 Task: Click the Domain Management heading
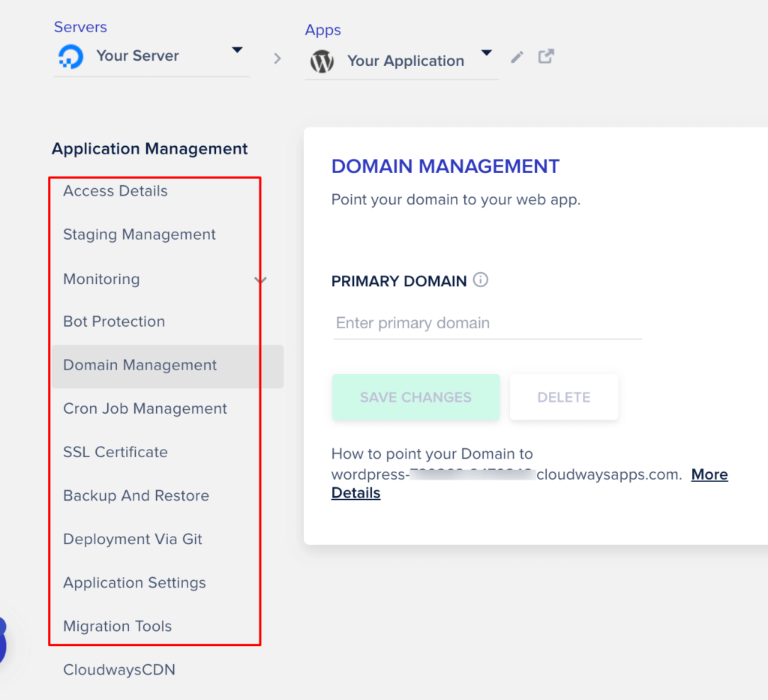tap(445, 166)
